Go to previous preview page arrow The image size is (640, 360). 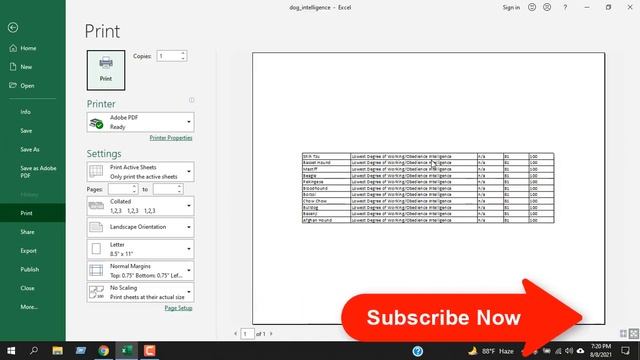point(236,334)
